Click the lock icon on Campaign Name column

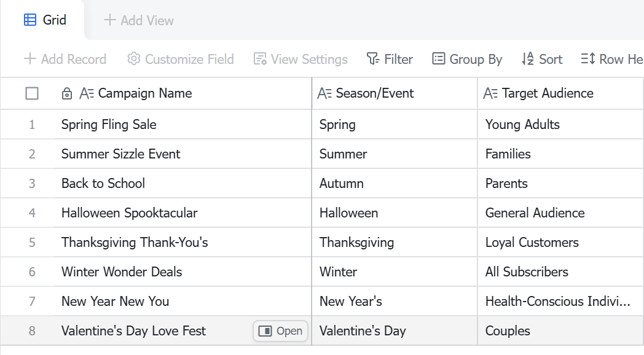66,93
